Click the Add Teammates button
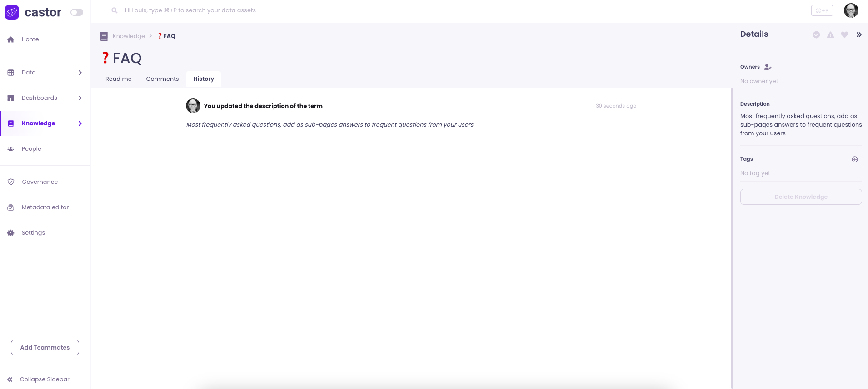Image resolution: width=868 pixels, height=389 pixels. click(45, 348)
